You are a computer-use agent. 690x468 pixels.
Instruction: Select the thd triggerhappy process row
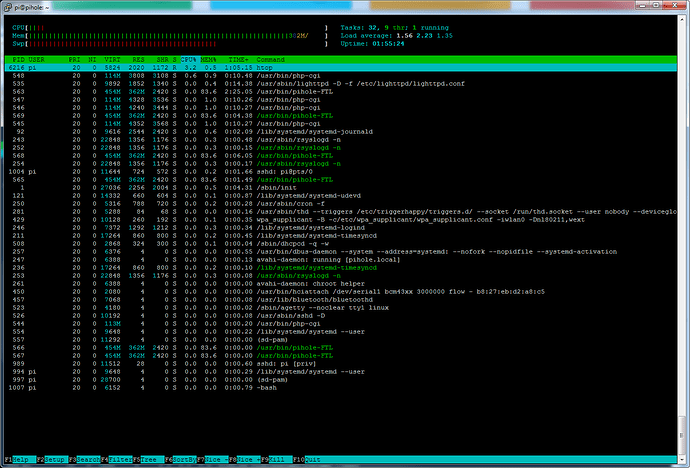click(x=341, y=212)
